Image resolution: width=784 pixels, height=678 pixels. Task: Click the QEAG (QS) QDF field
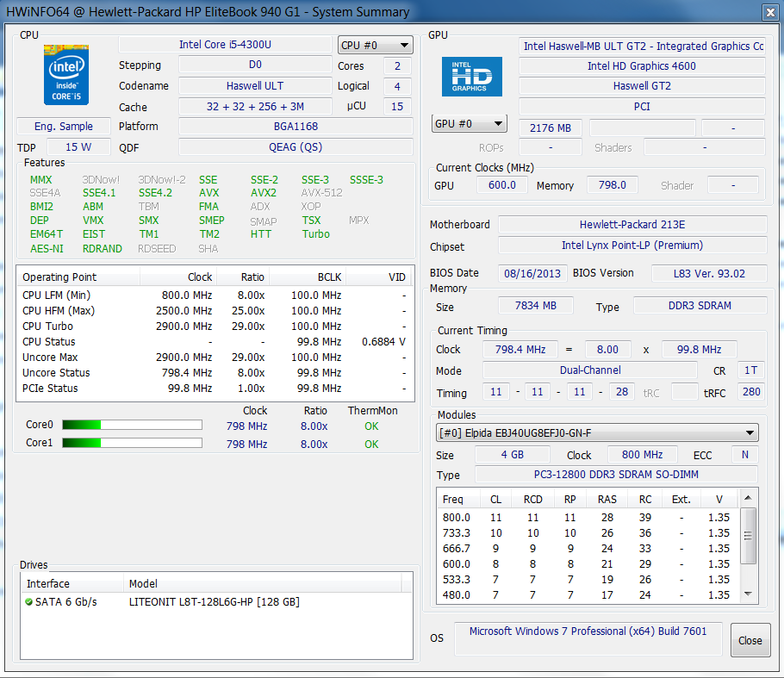[x=296, y=147]
